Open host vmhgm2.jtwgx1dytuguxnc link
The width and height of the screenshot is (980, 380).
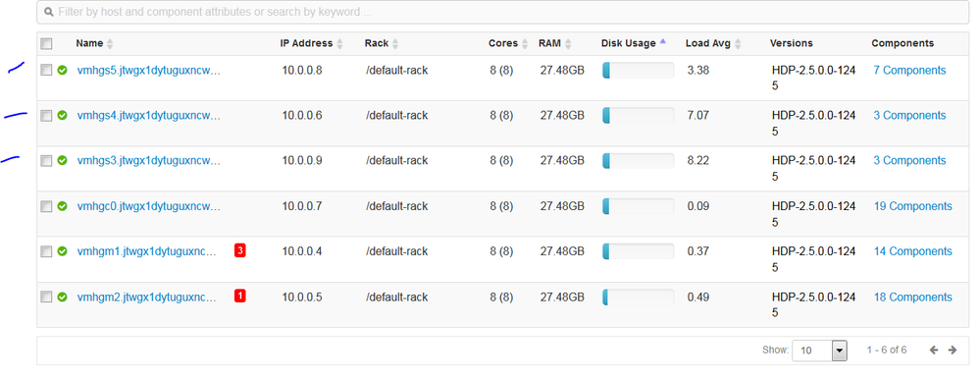tap(146, 298)
